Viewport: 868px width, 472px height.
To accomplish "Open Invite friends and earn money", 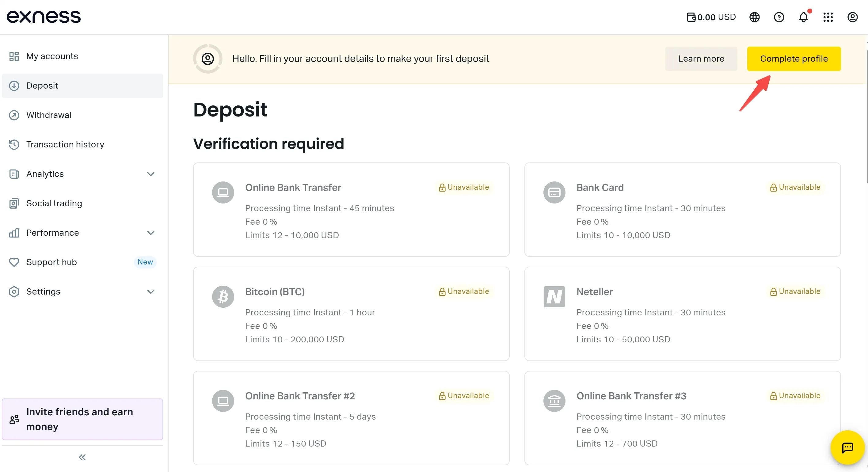I will pos(82,419).
